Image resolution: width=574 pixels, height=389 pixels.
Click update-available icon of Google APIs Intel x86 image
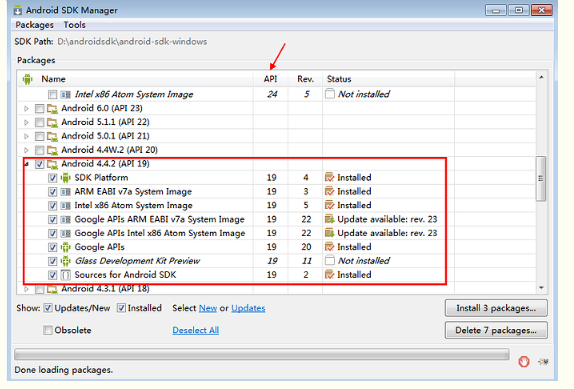[x=329, y=233]
